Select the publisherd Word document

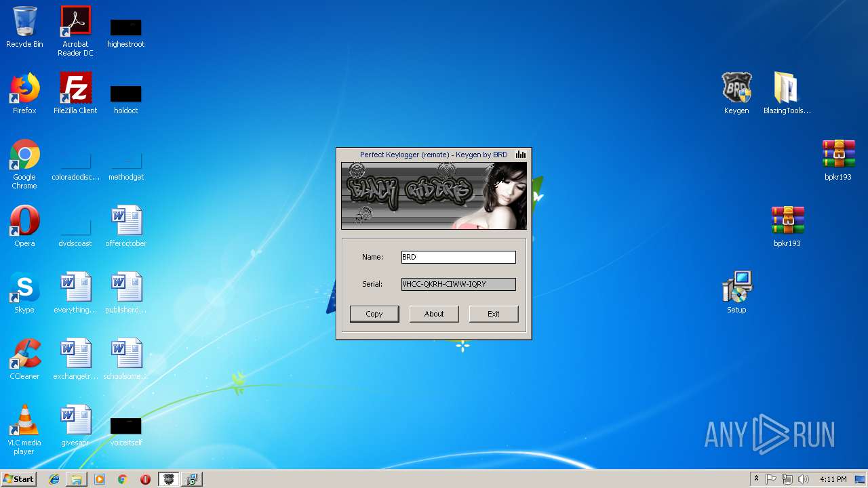tap(126, 293)
